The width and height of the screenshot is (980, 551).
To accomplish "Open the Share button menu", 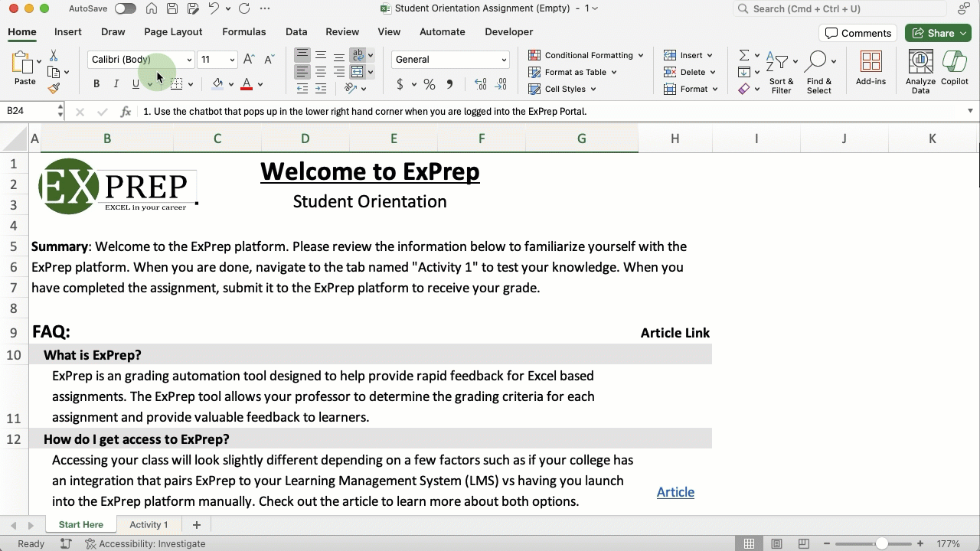I will pyautogui.click(x=937, y=33).
